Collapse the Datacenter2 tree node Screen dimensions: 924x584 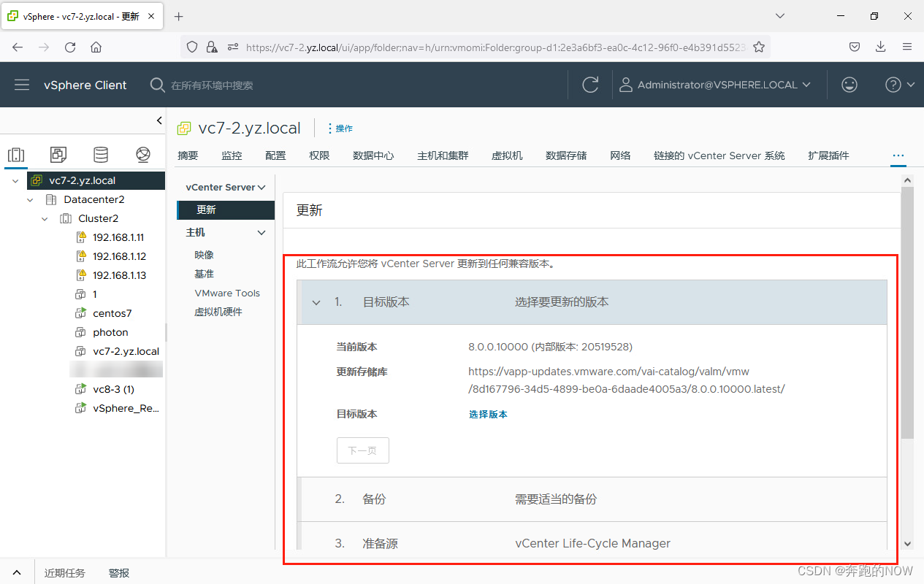pyautogui.click(x=30, y=199)
